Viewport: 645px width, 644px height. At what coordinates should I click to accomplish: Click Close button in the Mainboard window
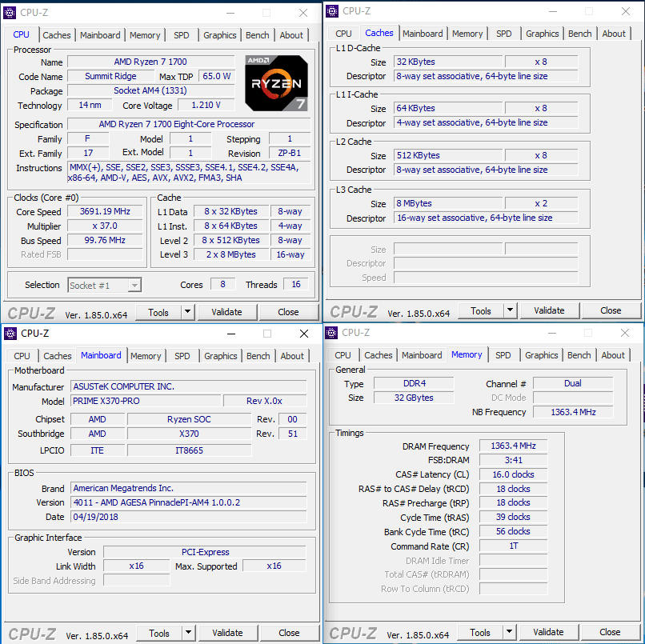(x=289, y=633)
